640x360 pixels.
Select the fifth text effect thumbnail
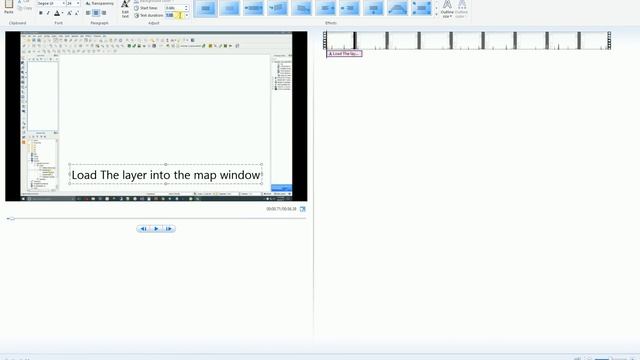302,8
